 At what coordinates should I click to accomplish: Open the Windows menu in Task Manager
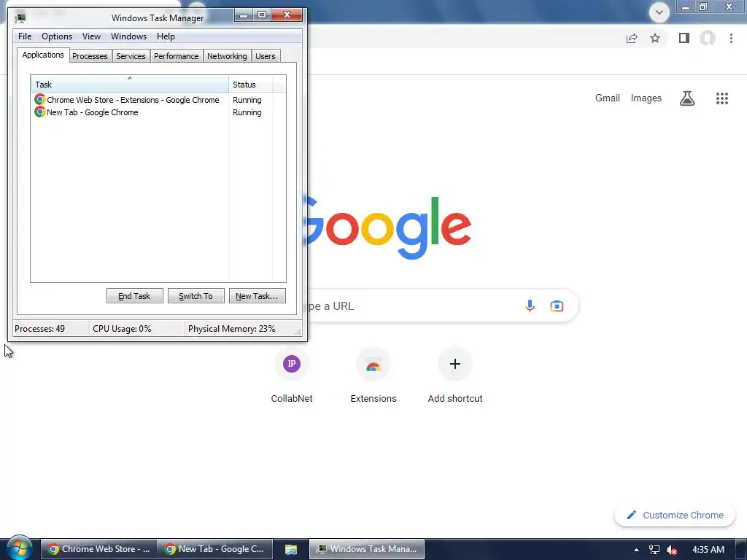(128, 36)
